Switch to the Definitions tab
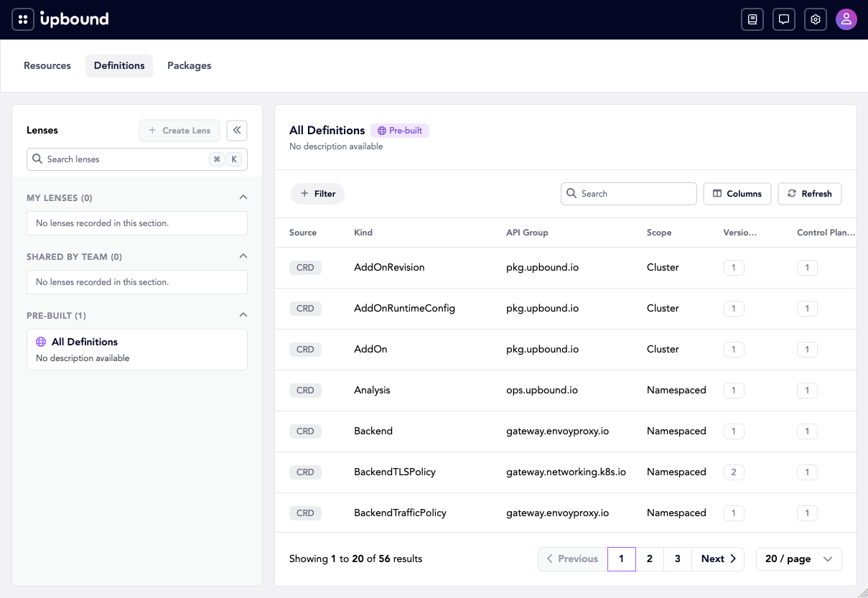 (119, 65)
